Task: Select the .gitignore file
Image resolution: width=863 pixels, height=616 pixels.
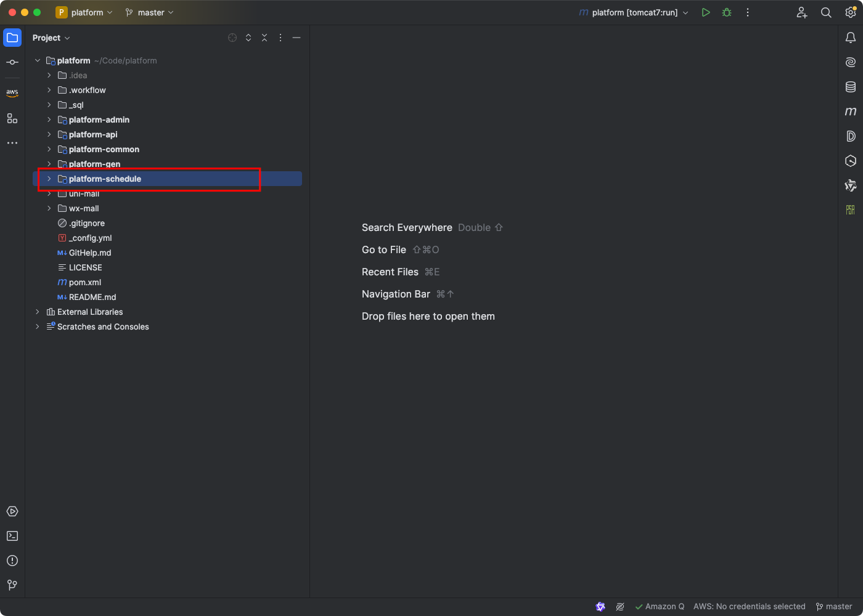Action: (167, 223)
